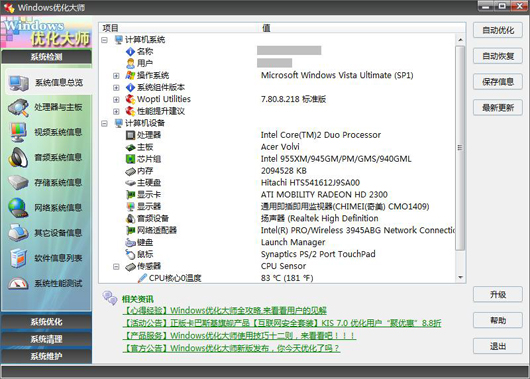Viewport: 530px width, 379px height.
Task: Click the 最新更新 button
Action: [498, 108]
